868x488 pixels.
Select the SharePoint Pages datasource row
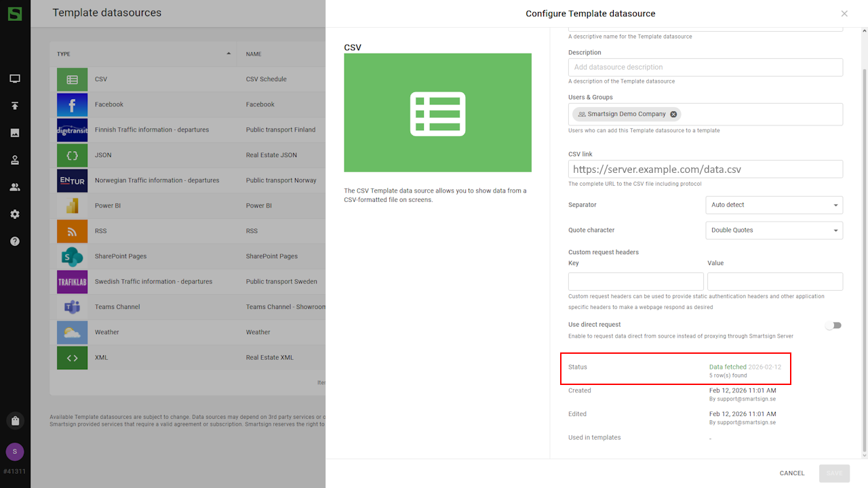tap(183, 256)
